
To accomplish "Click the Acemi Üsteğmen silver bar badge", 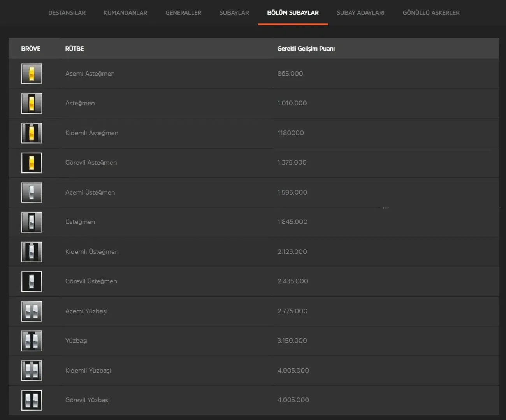I will click(32, 192).
